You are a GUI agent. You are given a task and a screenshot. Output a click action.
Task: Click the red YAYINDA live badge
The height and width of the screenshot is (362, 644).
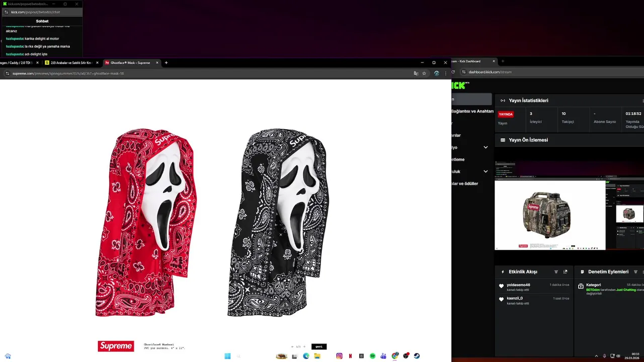506,114
